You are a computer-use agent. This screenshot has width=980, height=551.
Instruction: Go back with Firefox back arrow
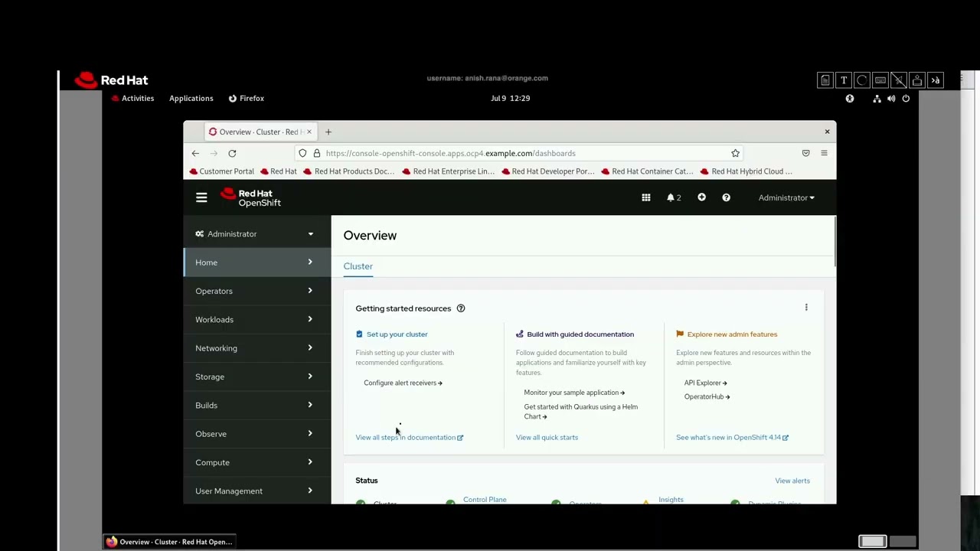click(x=195, y=153)
